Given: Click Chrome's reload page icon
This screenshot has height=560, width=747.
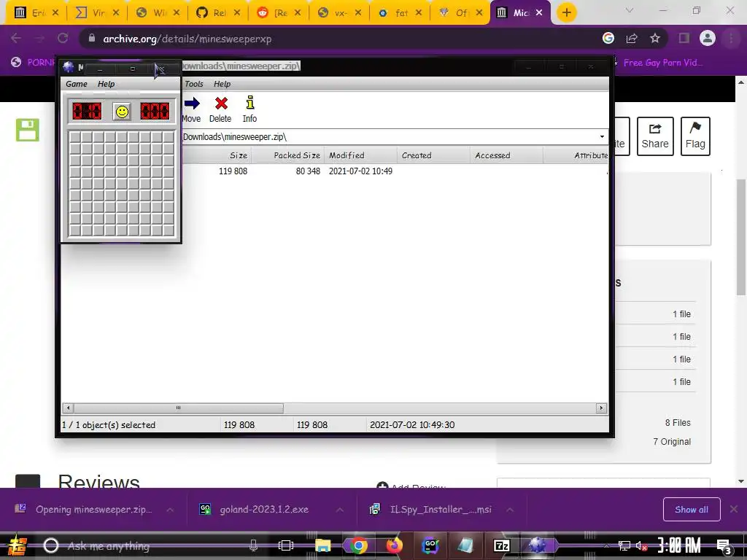Looking at the screenshot, I should pos(63,38).
